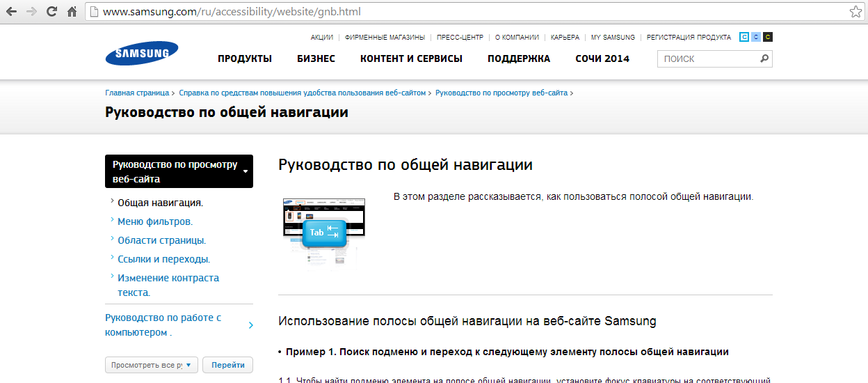The width and height of the screenshot is (868, 383).
Task: Select Общая навигация in the sidebar
Action: tap(160, 203)
